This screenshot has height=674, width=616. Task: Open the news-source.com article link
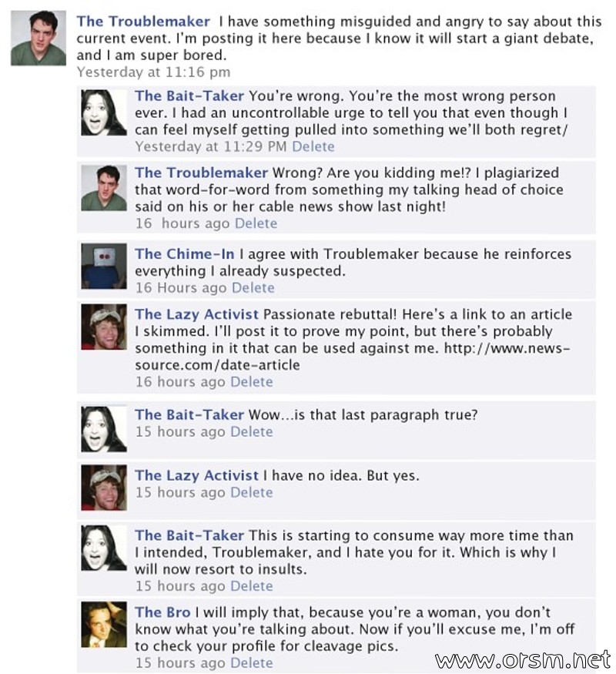coord(352,357)
